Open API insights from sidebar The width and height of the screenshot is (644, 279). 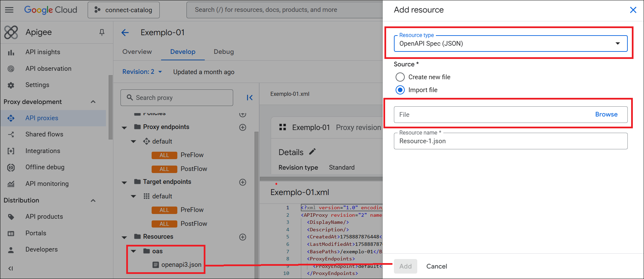coord(43,52)
